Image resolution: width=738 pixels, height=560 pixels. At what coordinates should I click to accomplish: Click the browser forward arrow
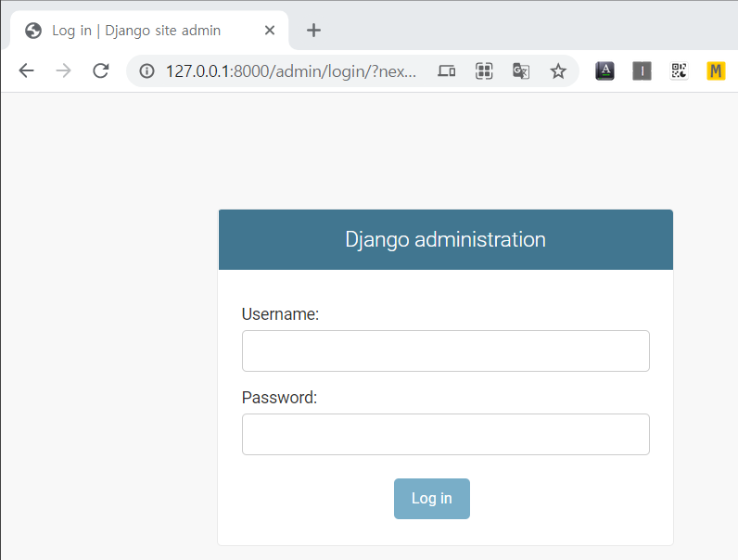coord(64,71)
